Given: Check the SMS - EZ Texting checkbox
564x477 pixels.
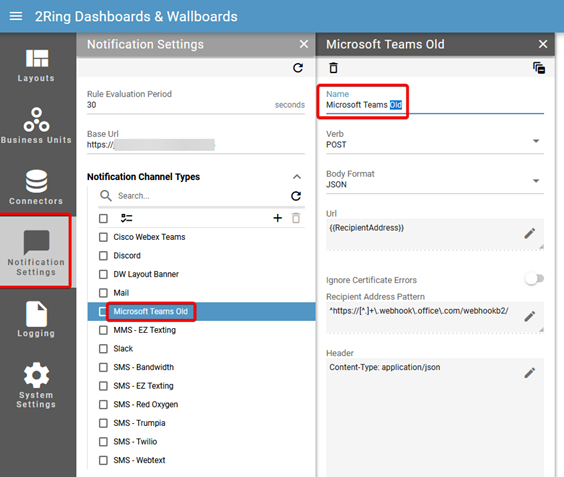Looking at the screenshot, I should click(103, 386).
